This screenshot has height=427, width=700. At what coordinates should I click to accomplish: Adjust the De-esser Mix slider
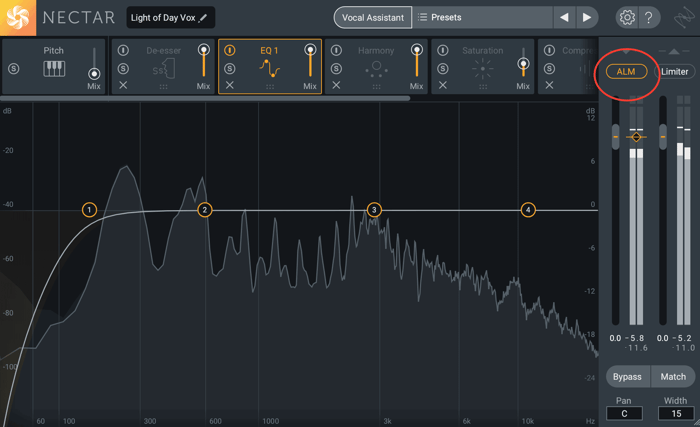pyautogui.click(x=204, y=49)
